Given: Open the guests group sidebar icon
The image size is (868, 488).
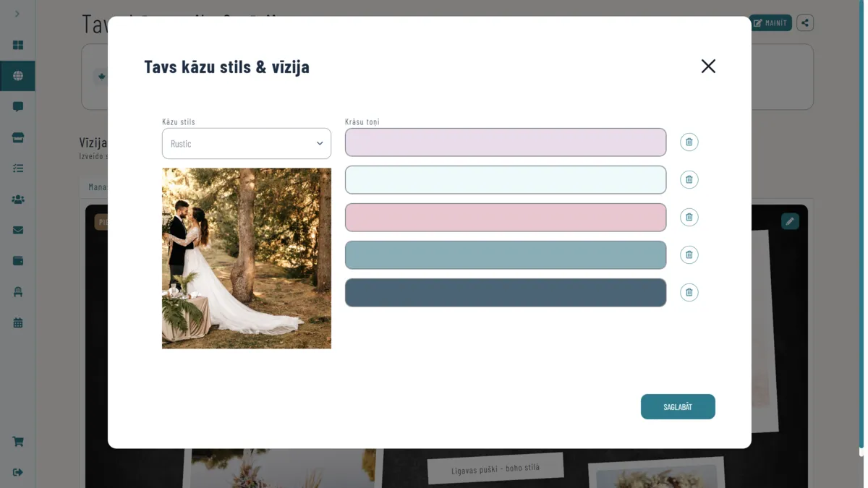Looking at the screenshot, I should [x=18, y=200].
